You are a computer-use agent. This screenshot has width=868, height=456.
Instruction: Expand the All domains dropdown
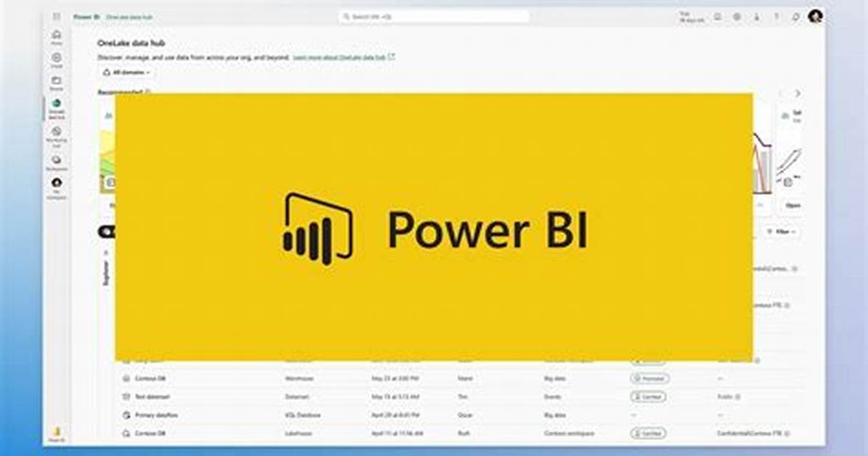tap(126, 73)
